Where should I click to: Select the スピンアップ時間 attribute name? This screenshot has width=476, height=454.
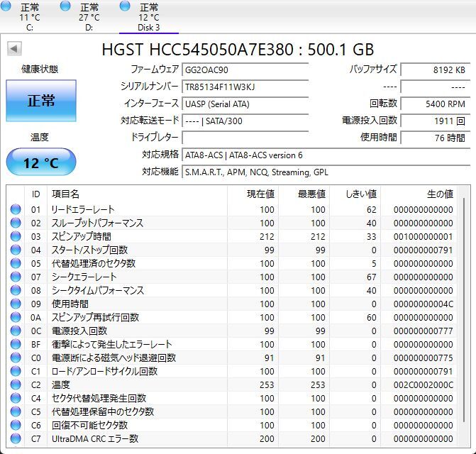point(81,236)
